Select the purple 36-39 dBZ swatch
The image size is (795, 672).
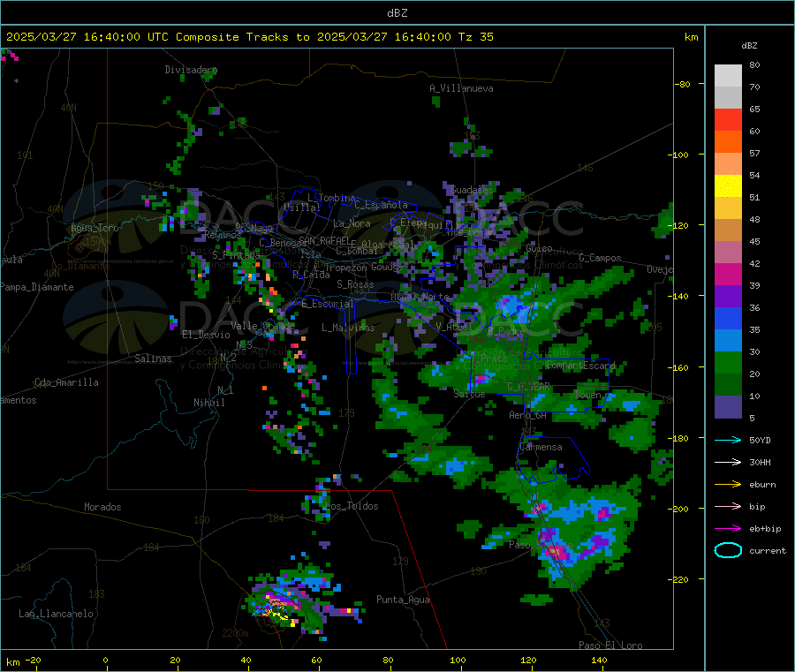click(728, 297)
